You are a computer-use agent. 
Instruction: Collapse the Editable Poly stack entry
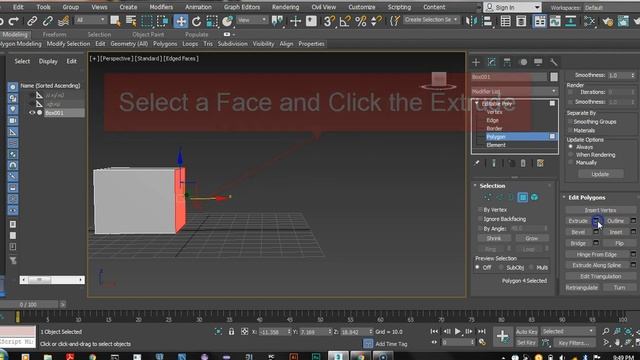pyautogui.click(x=476, y=104)
